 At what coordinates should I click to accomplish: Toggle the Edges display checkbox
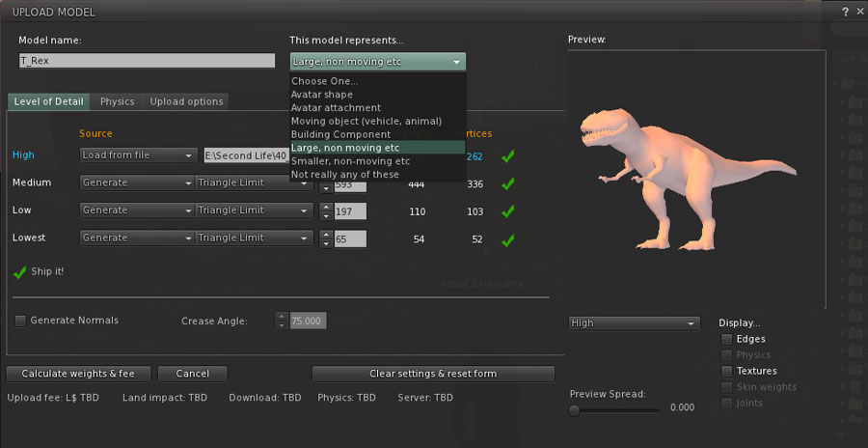pos(726,339)
